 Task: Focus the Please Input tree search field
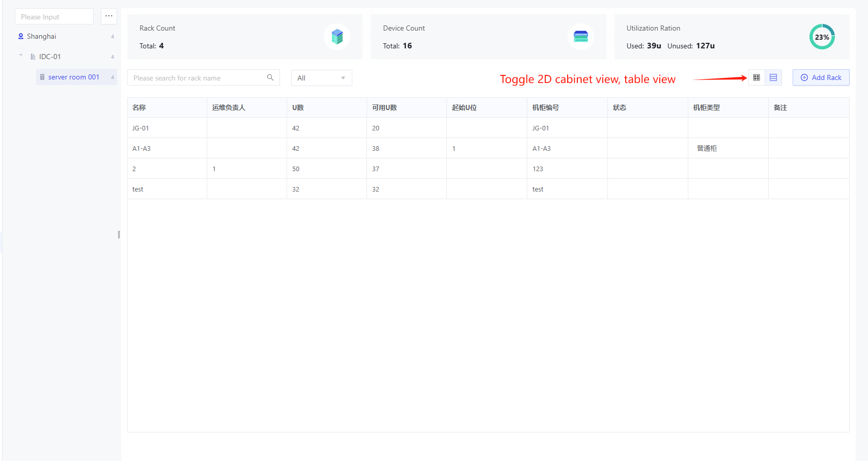click(54, 16)
